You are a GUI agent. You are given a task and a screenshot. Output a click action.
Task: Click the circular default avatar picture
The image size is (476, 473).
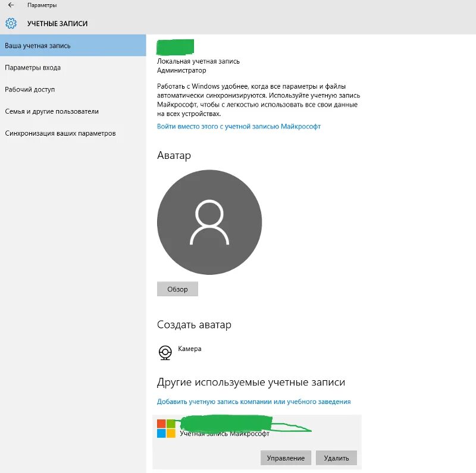(209, 223)
